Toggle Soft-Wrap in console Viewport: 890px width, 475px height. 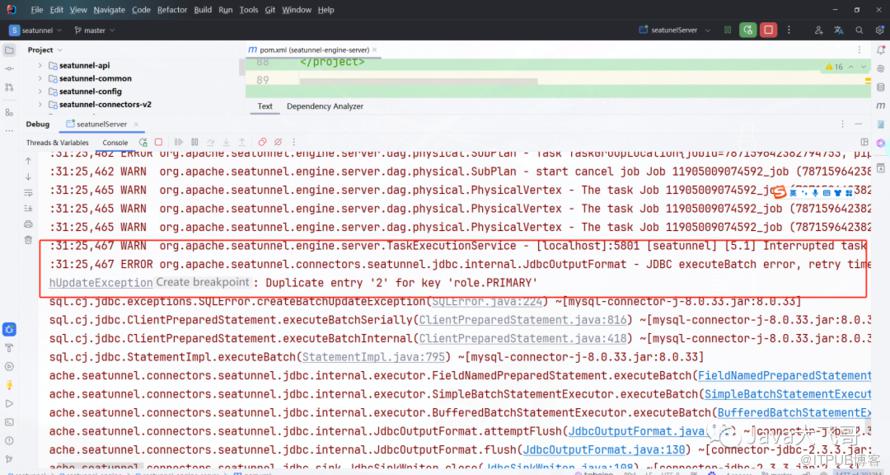click(28, 193)
